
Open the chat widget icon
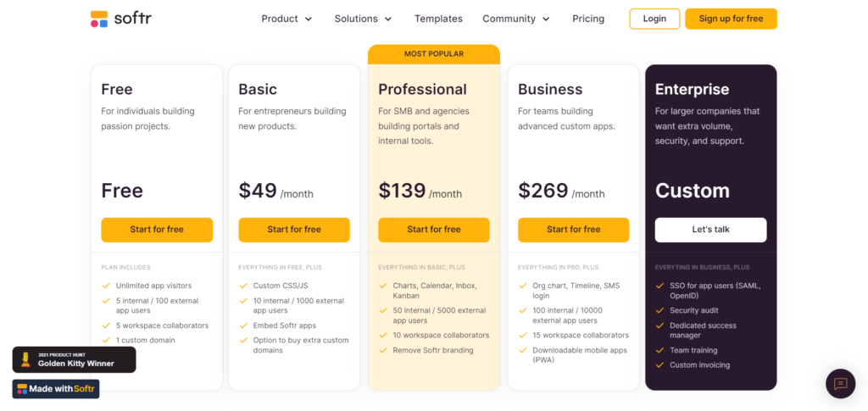(x=840, y=384)
